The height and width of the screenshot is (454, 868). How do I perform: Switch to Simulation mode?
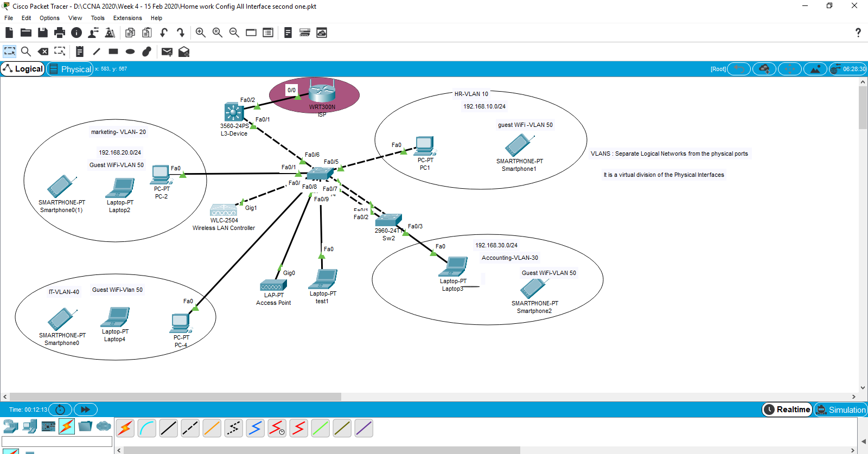pos(841,410)
